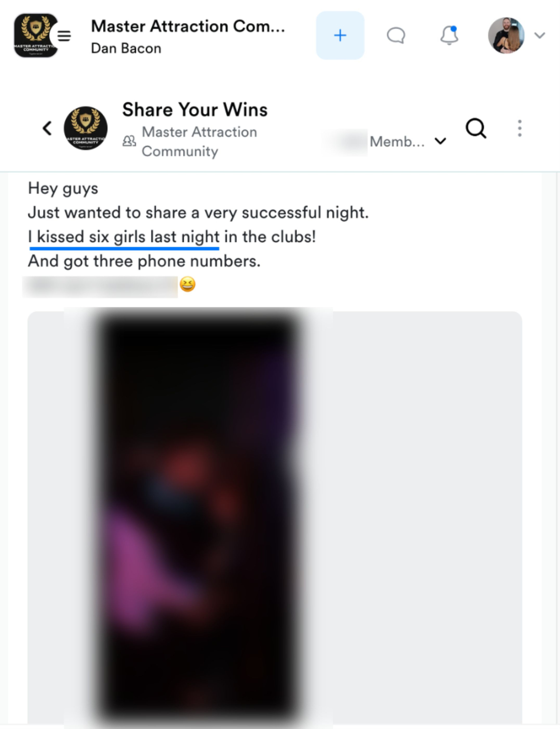Click the underlined kissed six girls text
This screenshot has width=560, height=729.
[124, 237]
